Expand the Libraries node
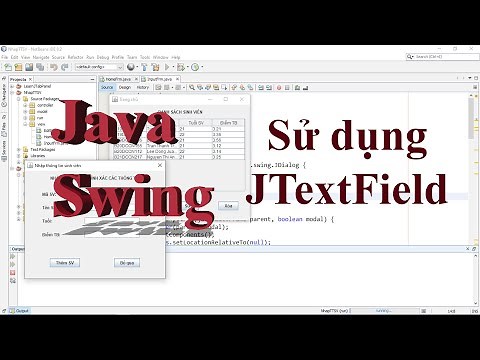 click(19, 156)
